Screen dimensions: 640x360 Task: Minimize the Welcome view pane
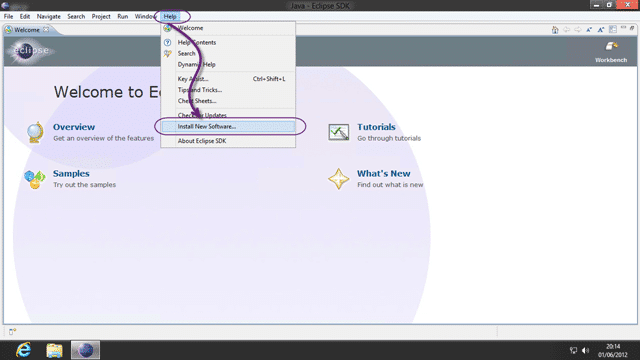623,28
